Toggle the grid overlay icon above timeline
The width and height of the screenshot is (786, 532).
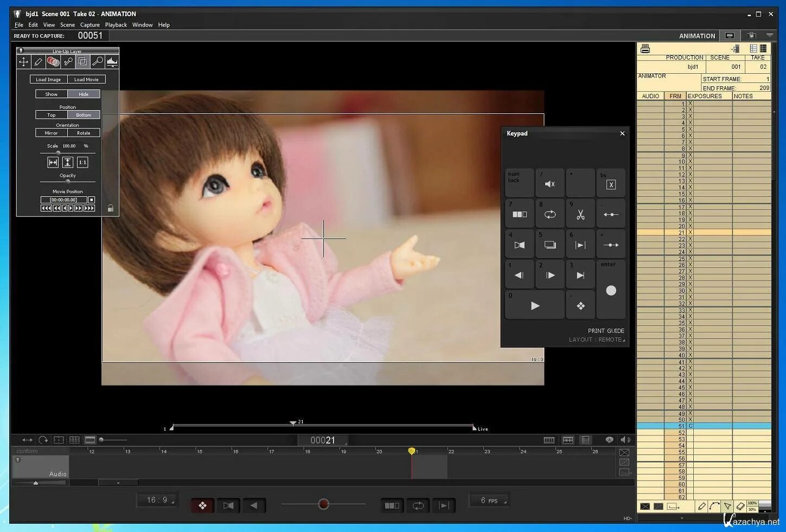pos(74,440)
